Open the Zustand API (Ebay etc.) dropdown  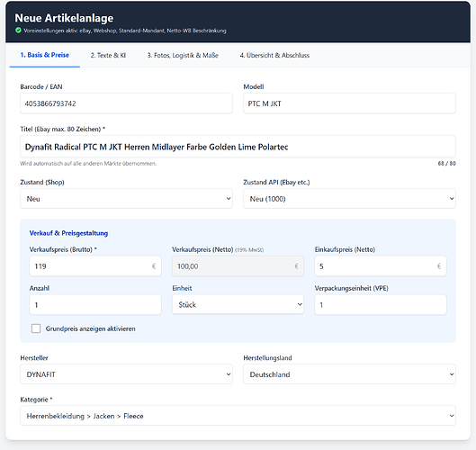[349, 199]
